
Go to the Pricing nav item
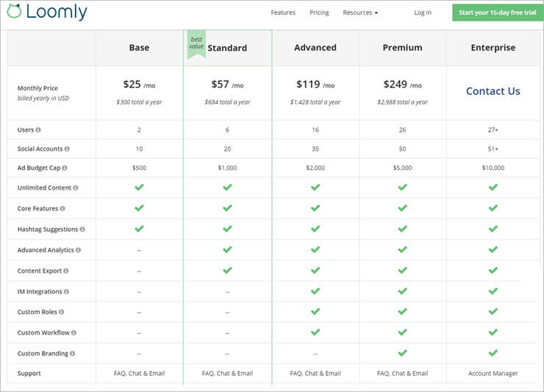point(319,13)
